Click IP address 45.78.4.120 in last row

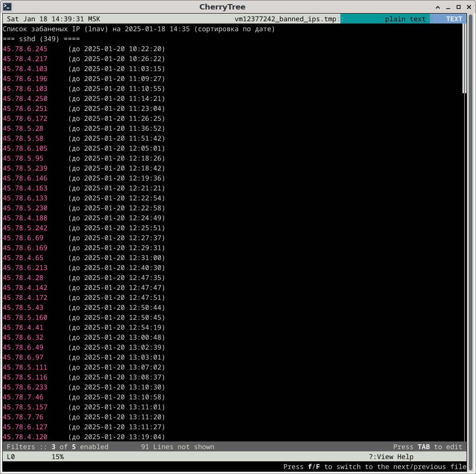pyautogui.click(x=25, y=437)
